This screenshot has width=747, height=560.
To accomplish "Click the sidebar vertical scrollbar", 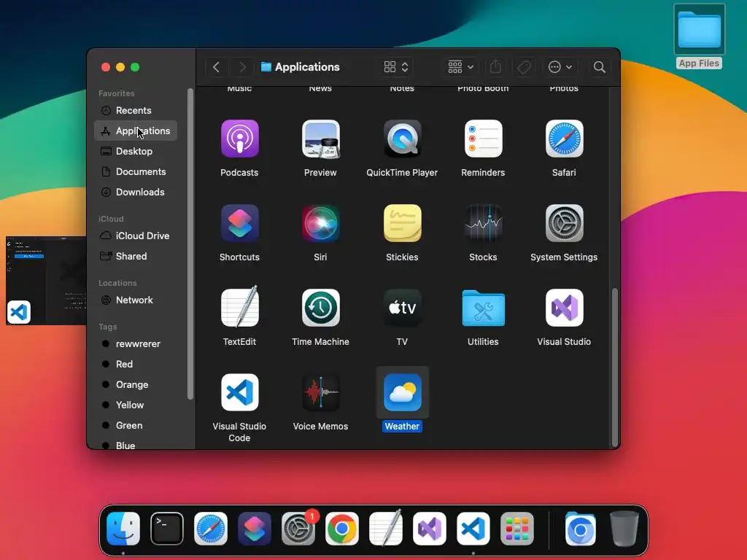I will click(x=190, y=244).
